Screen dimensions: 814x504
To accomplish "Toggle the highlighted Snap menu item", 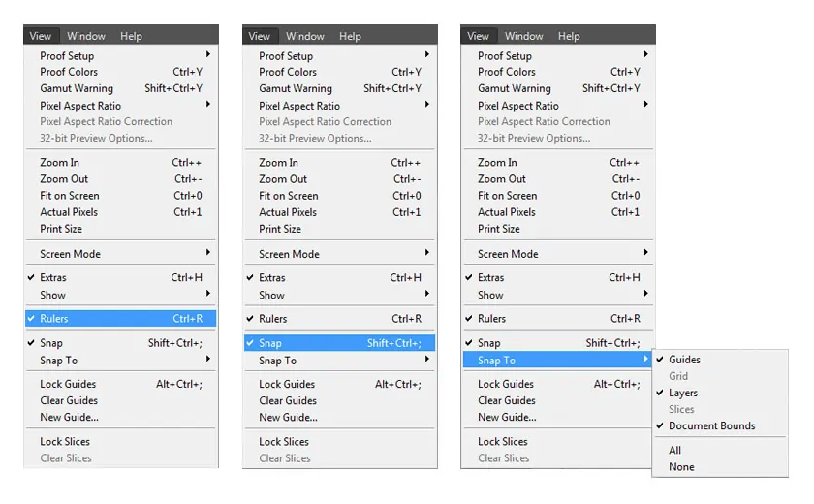I will pyautogui.click(x=270, y=343).
